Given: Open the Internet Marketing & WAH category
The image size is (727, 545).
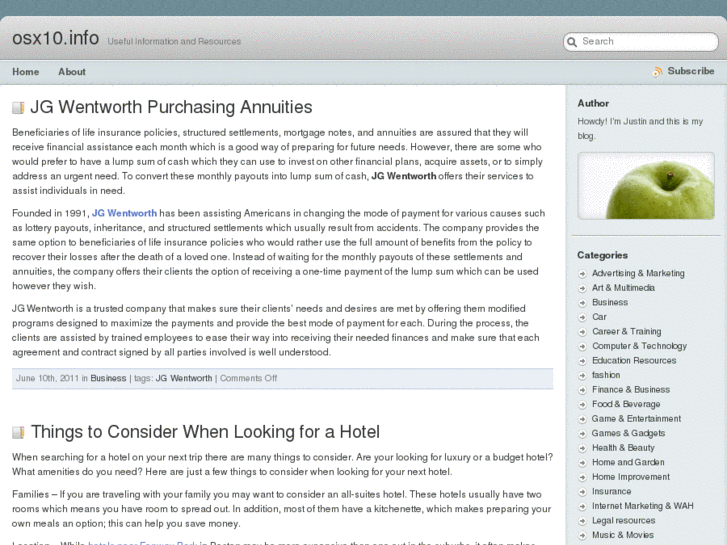Looking at the screenshot, I should point(643,506).
